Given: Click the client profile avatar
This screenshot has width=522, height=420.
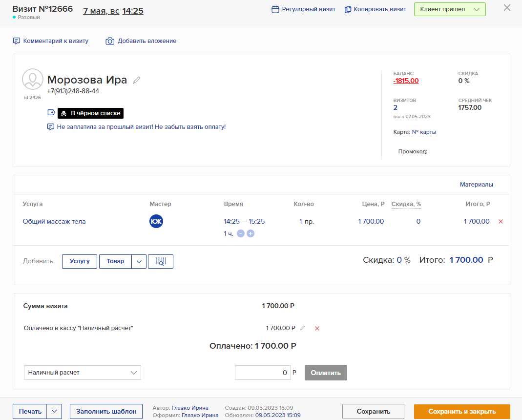Looking at the screenshot, I should point(33,79).
